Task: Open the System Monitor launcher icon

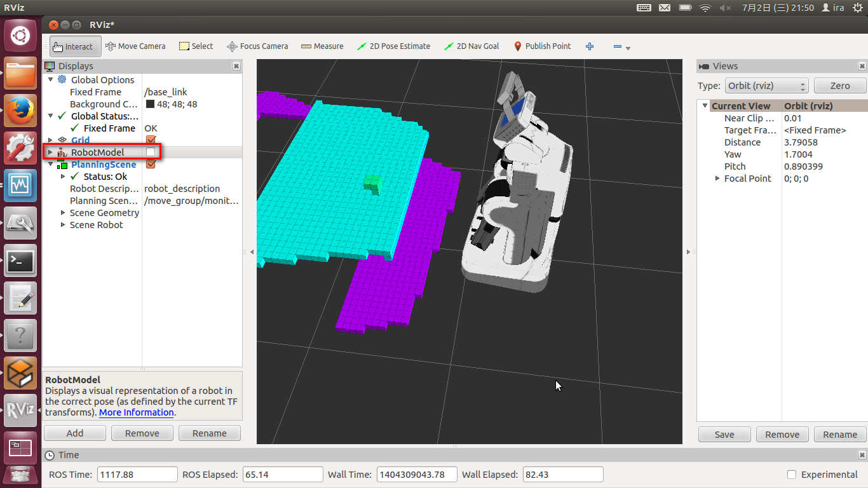Action: click(x=20, y=186)
